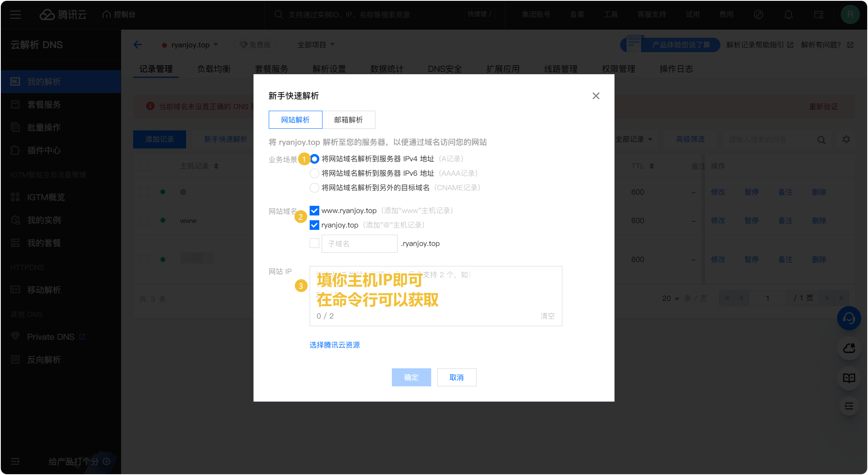Screen dimensions: 868x475
Task: Open 移动解析 in the sidebar
Action: (x=43, y=290)
